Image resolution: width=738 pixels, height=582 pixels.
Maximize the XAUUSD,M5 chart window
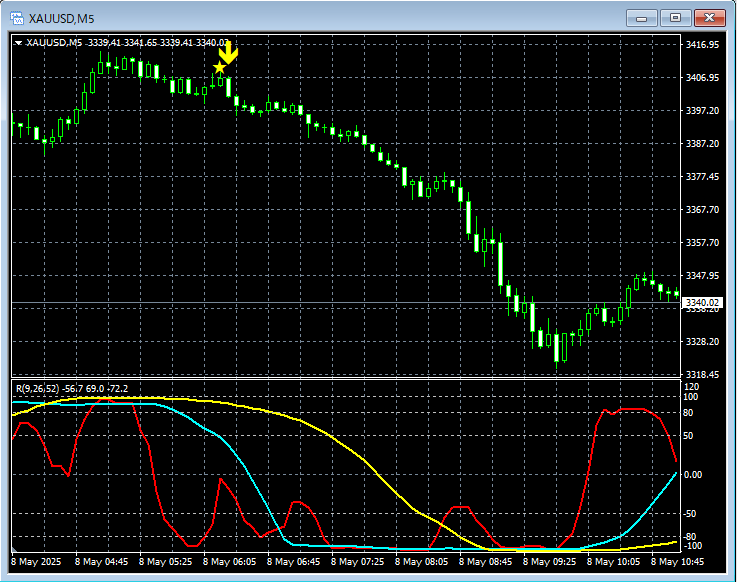click(675, 18)
